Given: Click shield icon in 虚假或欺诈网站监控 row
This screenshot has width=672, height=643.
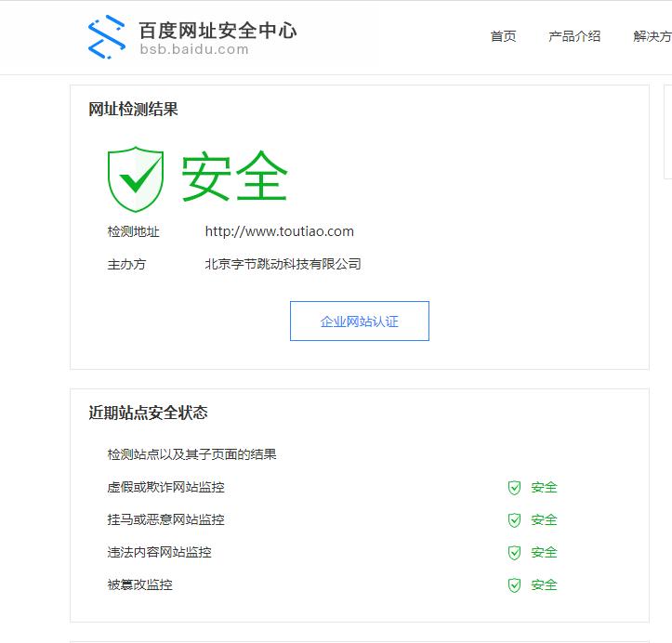Looking at the screenshot, I should (514, 488).
